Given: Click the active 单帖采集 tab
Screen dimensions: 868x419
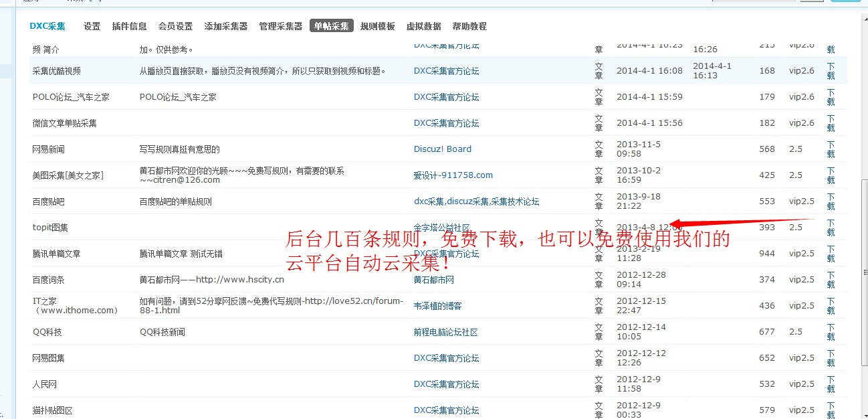Looking at the screenshot, I should click(x=331, y=27).
